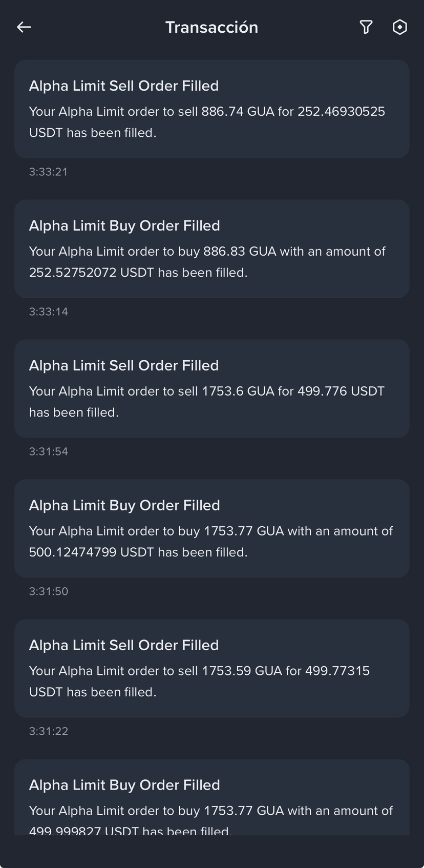Image resolution: width=424 pixels, height=868 pixels.
Task: Click the 3:33:21 timestamp
Action: click(48, 172)
